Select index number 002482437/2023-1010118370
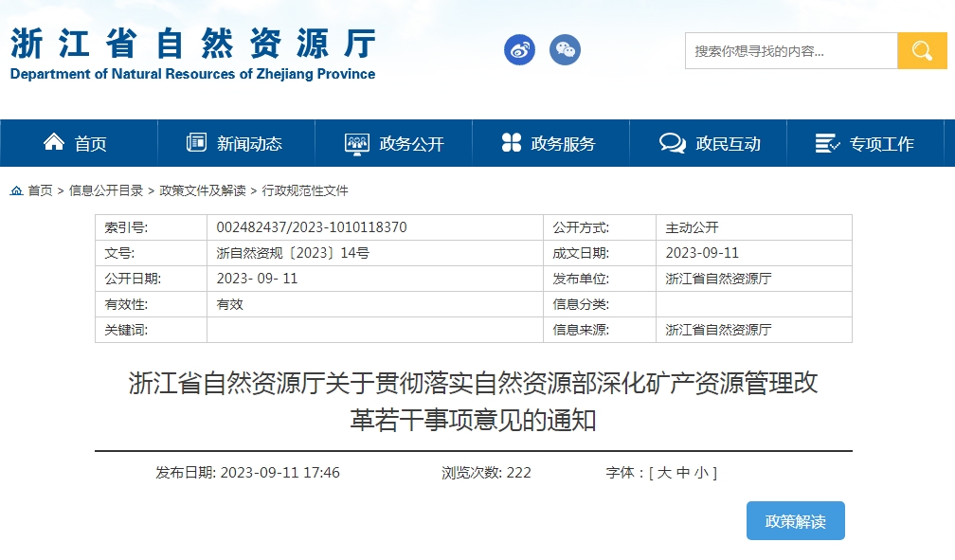 (311, 227)
